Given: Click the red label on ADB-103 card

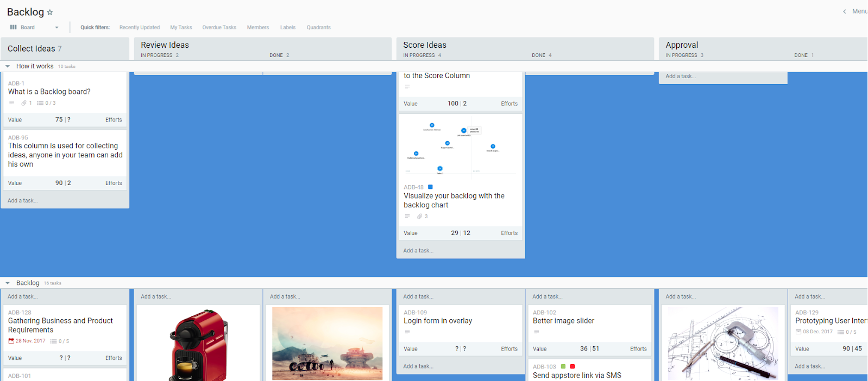Looking at the screenshot, I should [x=572, y=367].
